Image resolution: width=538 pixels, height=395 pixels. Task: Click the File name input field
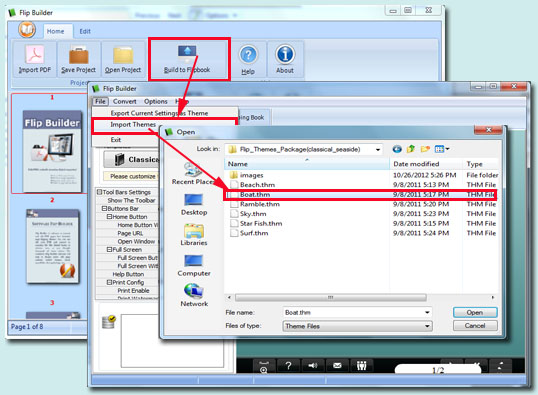[353, 313]
